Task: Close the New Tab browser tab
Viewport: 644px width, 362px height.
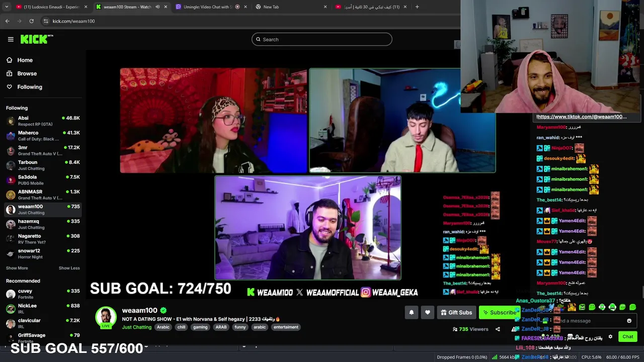Action: click(325, 7)
